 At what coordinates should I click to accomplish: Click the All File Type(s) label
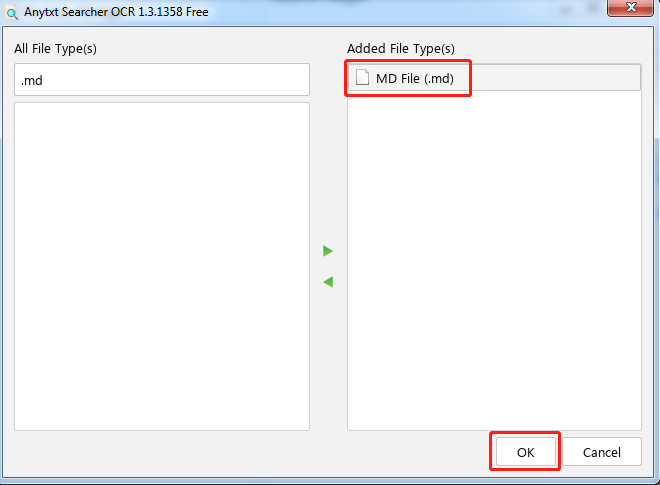[55, 49]
